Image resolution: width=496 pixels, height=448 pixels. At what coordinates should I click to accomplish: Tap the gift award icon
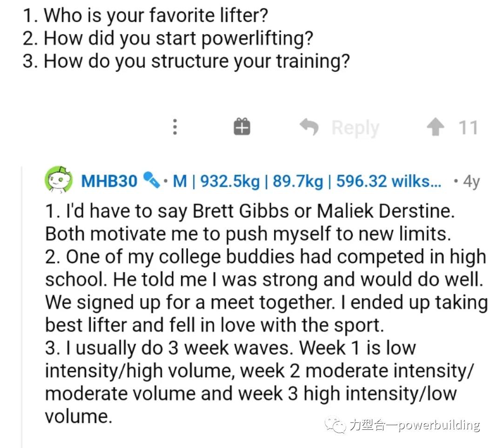(241, 127)
